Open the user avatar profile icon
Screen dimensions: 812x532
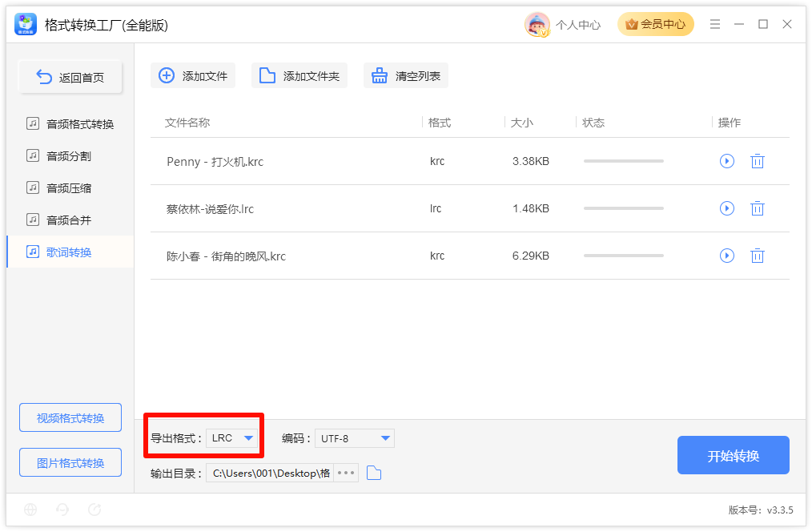pos(537,24)
